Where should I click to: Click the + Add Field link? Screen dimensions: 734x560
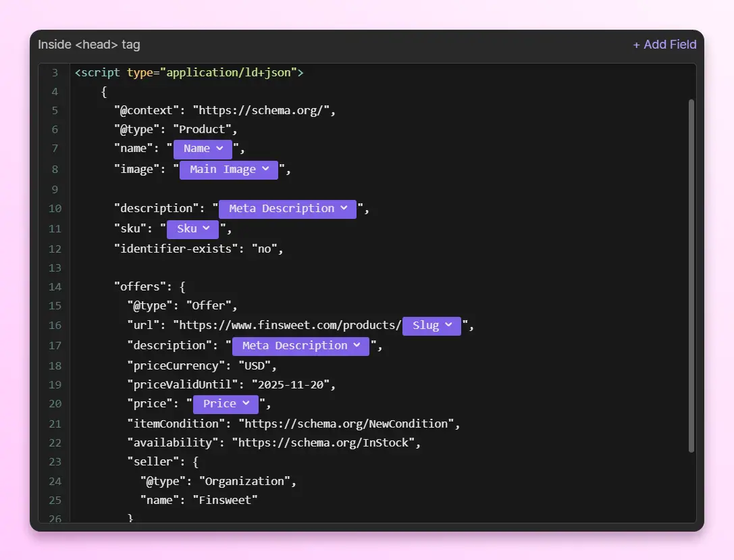tap(664, 45)
